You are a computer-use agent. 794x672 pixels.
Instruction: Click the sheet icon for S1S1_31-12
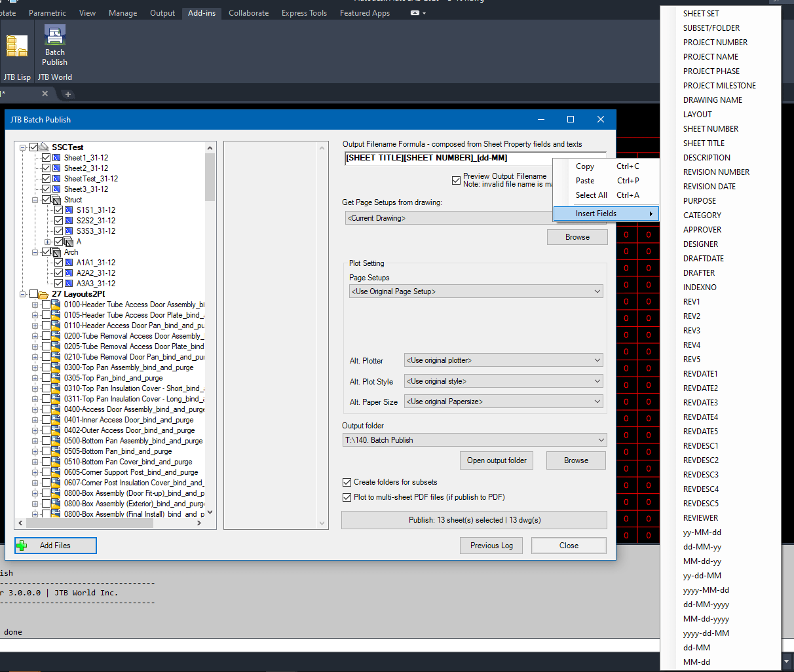[x=69, y=210]
